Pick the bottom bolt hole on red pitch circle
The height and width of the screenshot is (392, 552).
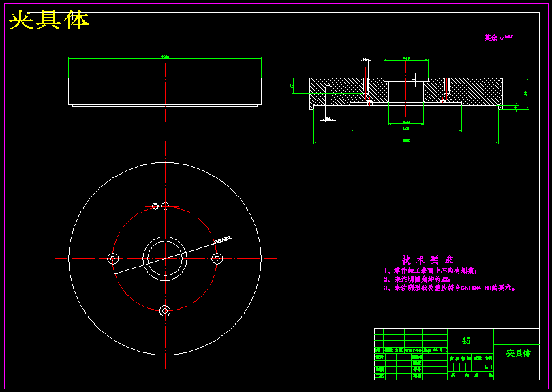pyautogui.click(x=165, y=311)
